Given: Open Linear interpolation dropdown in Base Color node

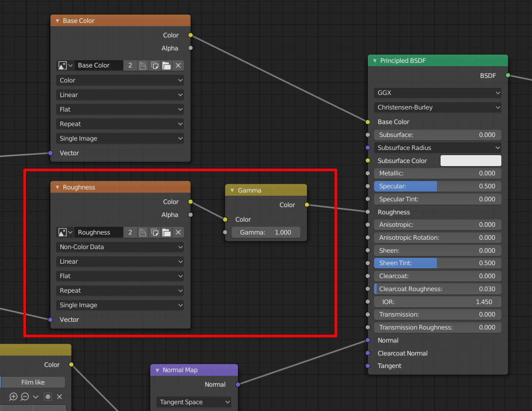Looking at the screenshot, I should 120,95.
